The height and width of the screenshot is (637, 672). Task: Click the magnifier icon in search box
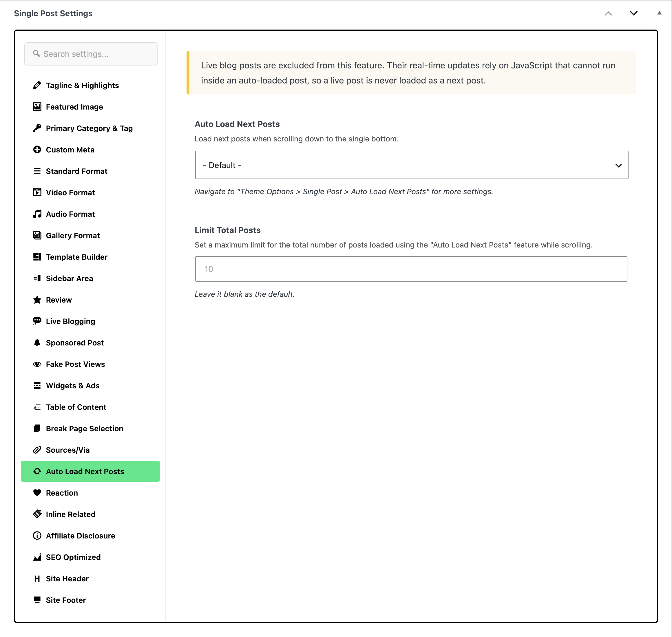tap(36, 54)
